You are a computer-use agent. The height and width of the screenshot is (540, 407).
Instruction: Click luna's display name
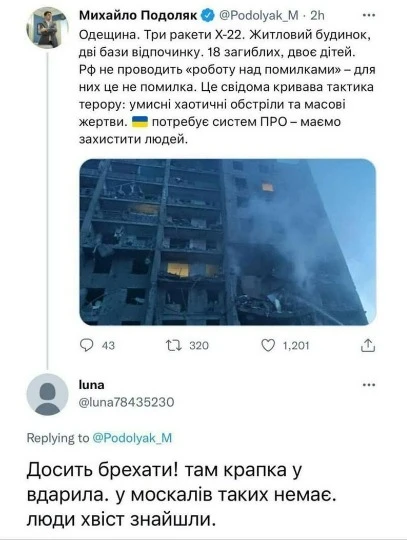pyautogui.click(x=92, y=385)
